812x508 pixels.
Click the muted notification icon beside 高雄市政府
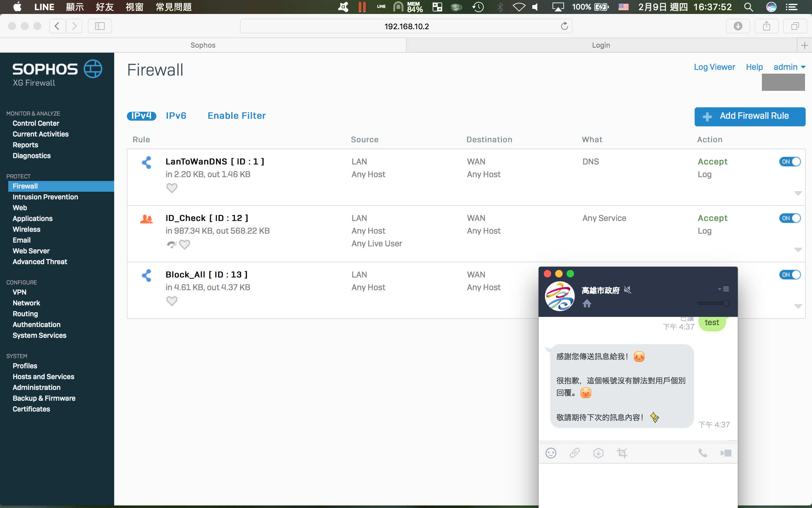pos(627,290)
